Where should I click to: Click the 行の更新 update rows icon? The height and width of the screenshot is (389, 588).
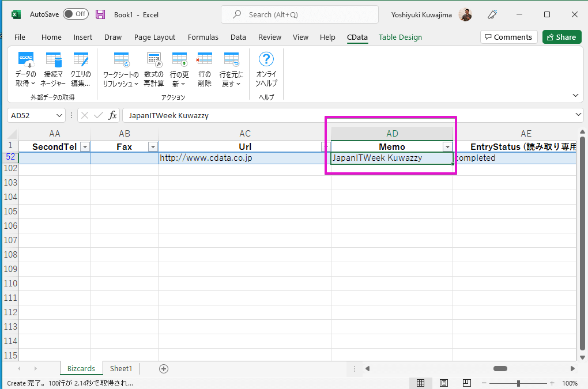pos(179,60)
